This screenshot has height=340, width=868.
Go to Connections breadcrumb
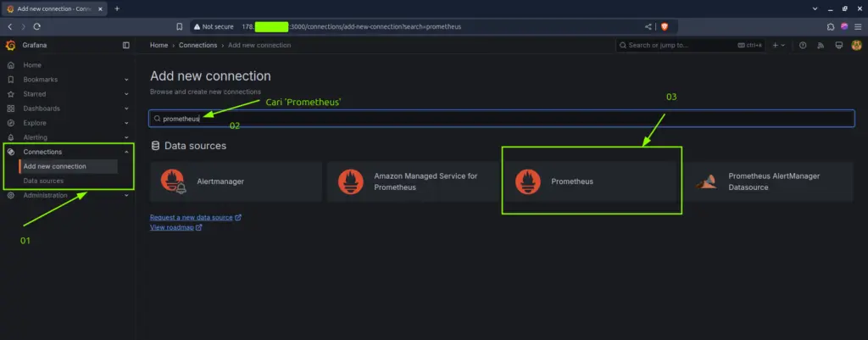(198, 45)
